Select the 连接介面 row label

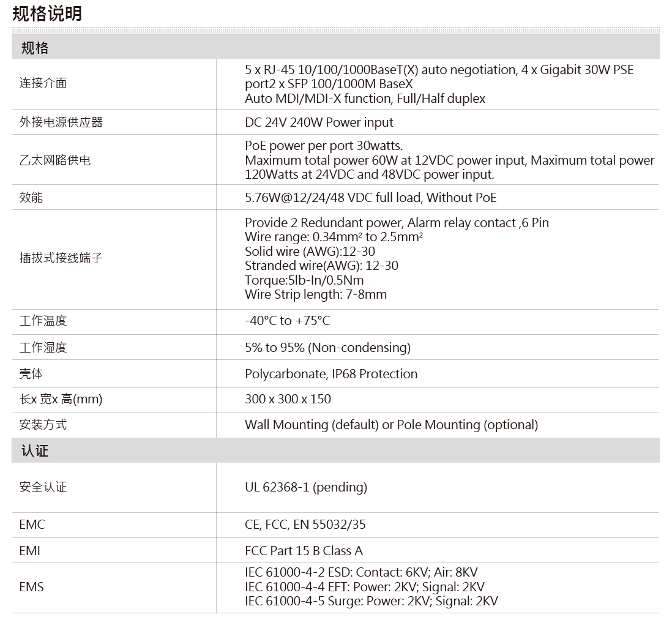pos(43,83)
